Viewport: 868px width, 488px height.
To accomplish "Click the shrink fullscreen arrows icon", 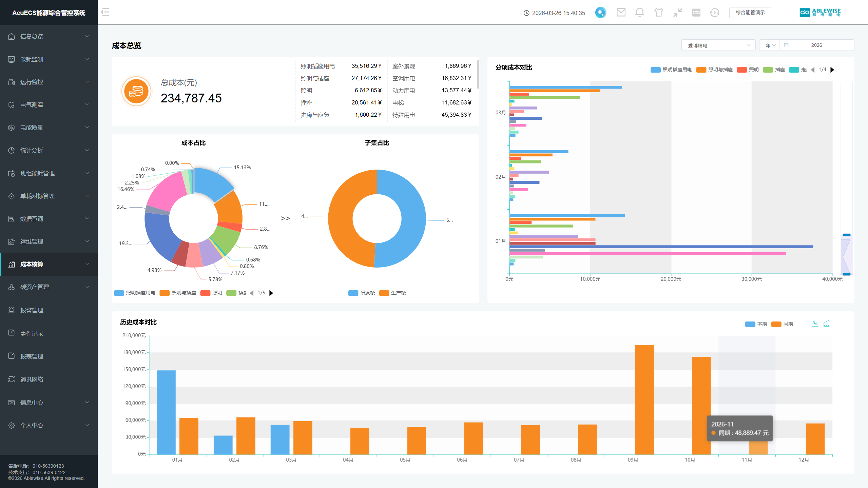I will click(677, 13).
